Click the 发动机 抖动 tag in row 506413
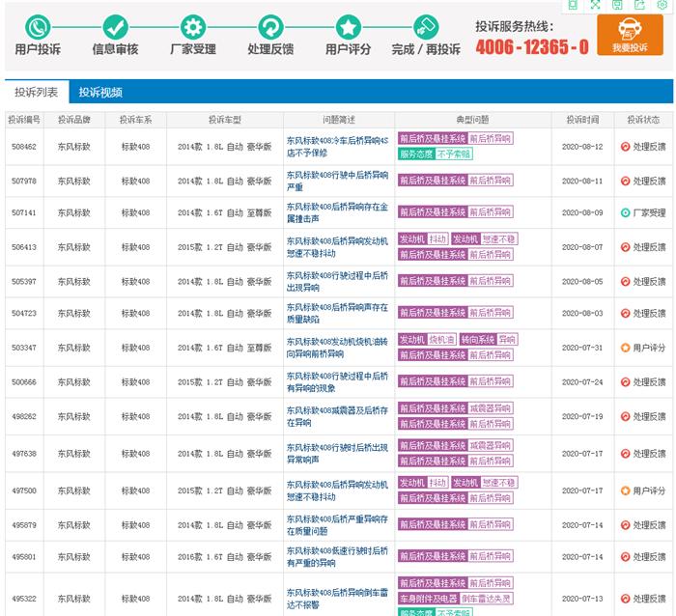 [x=423, y=238]
